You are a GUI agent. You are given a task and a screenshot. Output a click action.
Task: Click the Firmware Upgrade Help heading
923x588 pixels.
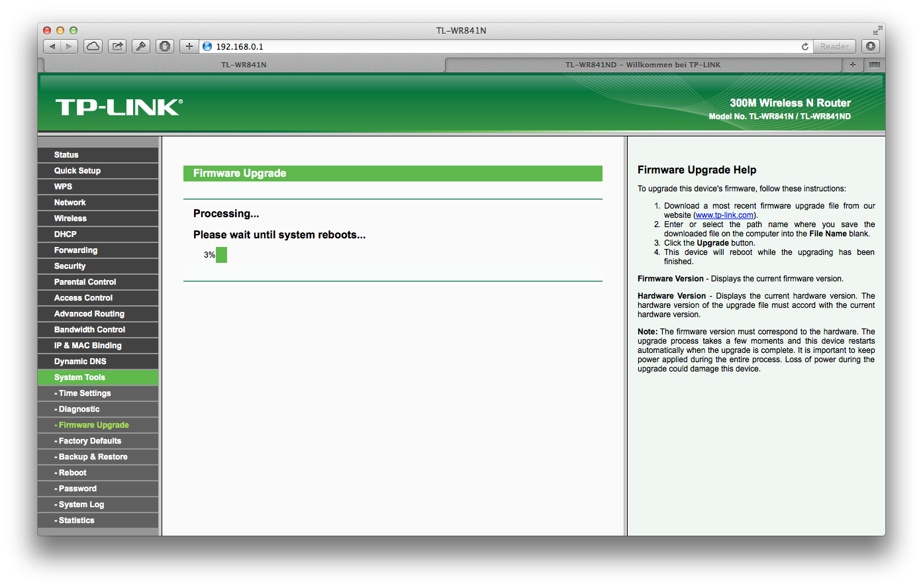[x=697, y=170]
